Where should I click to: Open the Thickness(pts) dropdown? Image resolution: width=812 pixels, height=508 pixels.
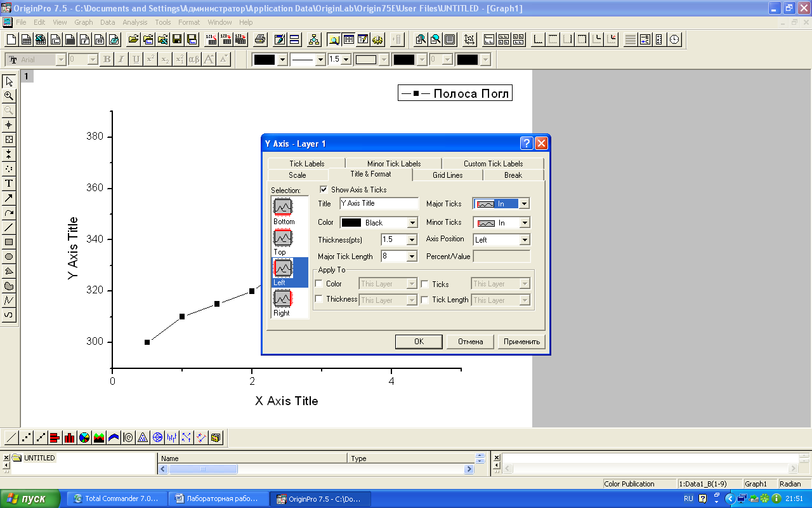pos(412,239)
